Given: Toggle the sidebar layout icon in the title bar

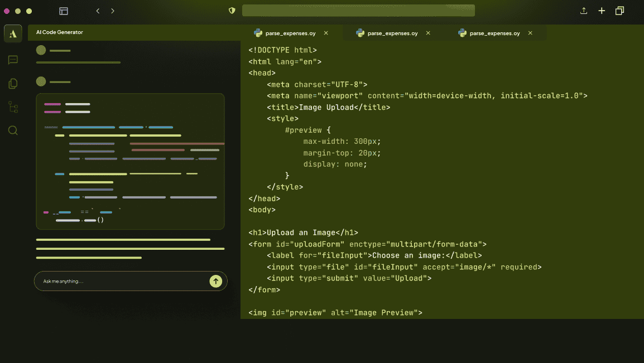Looking at the screenshot, I should coord(64,11).
